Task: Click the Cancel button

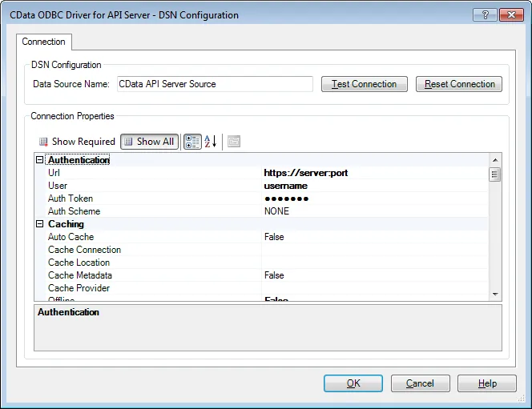Action: 420,383
